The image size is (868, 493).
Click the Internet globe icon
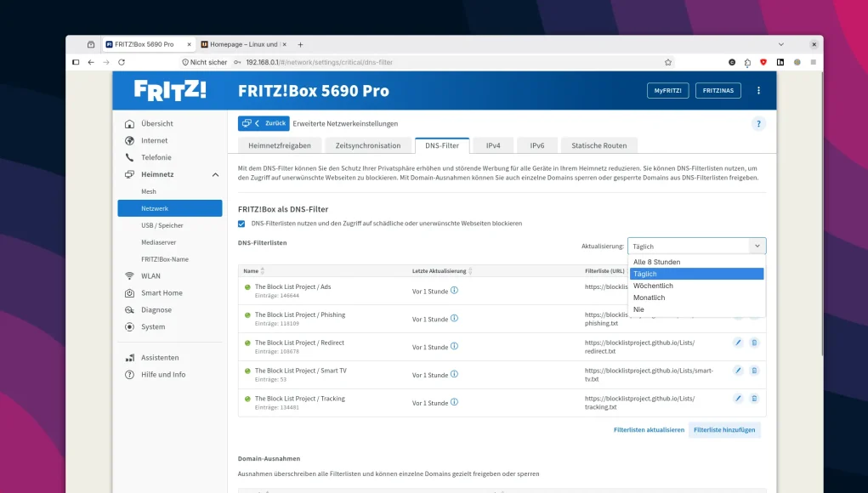pyautogui.click(x=129, y=140)
